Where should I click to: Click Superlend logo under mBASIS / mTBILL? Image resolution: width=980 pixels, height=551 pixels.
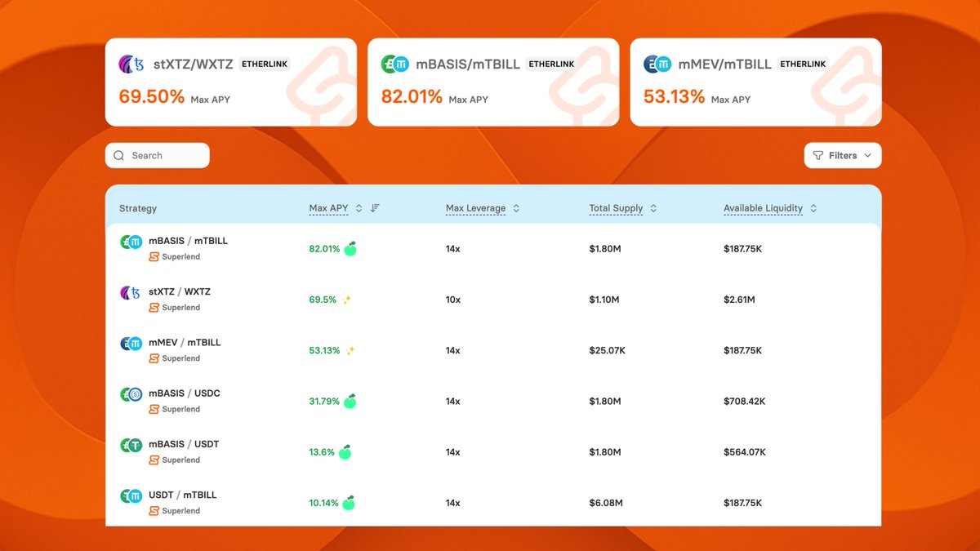pyautogui.click(x=154, y=257)
